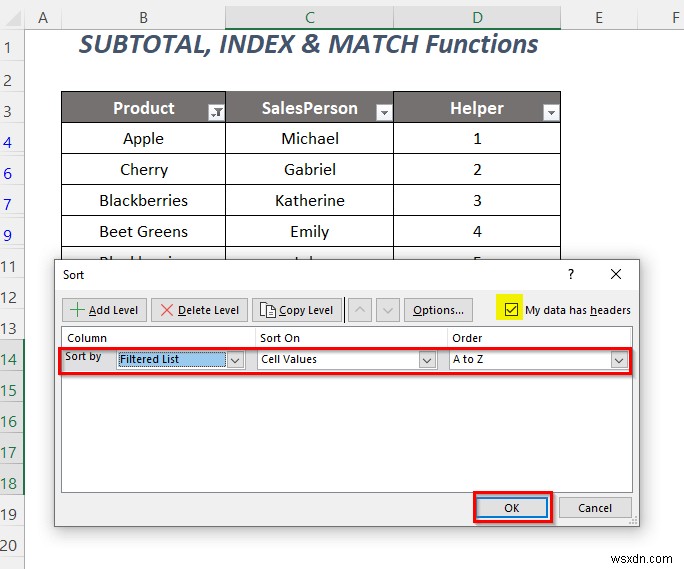Expand the Order A to Z dropdown
Viewport: 684px width, 569px height.
pos(619,360)
